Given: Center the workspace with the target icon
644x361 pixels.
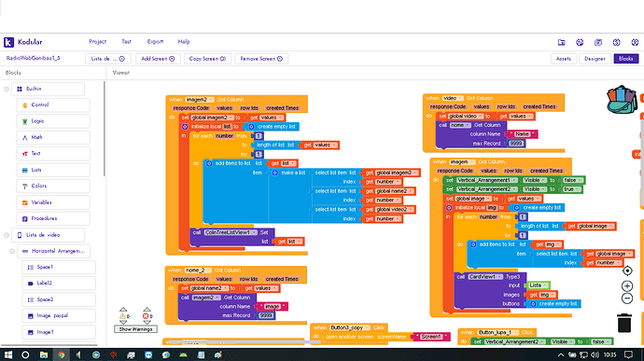Looking at the screenshot, I should pyautogui.click(x=627, y=271).
